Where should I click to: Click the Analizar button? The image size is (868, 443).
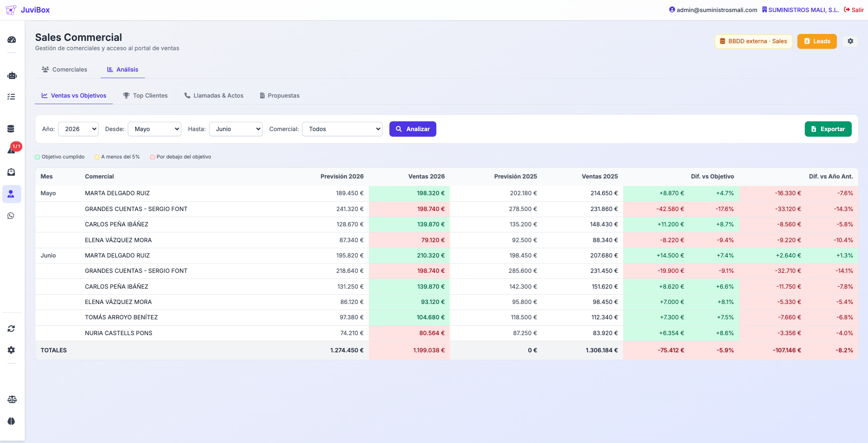pos(413,129)
